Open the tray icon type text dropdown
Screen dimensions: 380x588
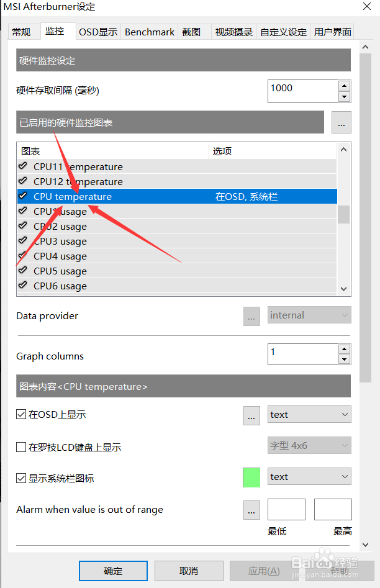coord(309,476)
